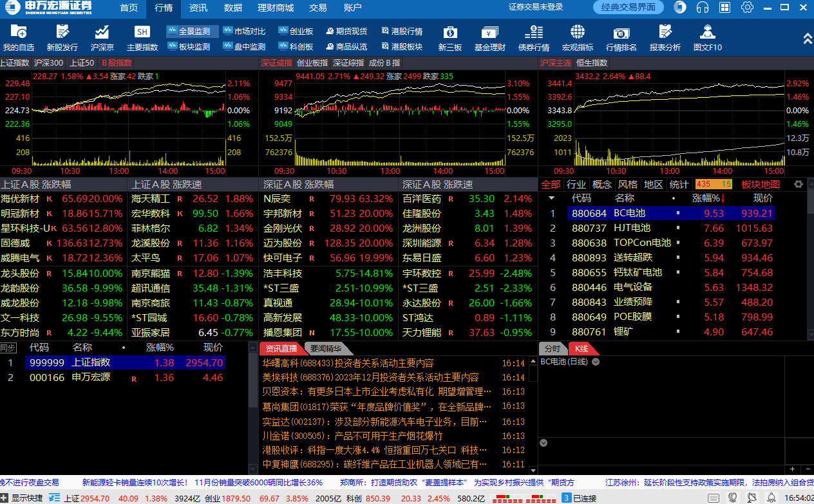Open 交易 menu tab
This screenshot has height=504, width=814.
tap(318, 8)
